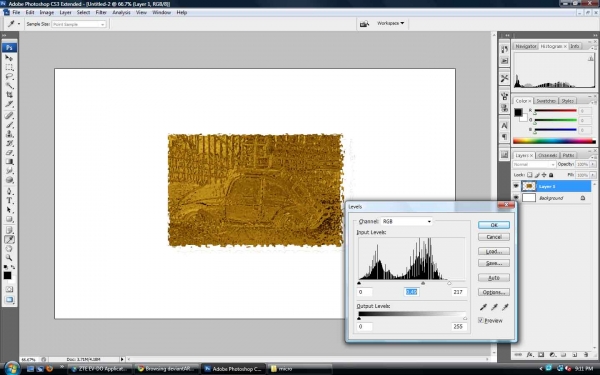Select the Zoom tool
This screenshot has height=375, width=600.
point(9,258)
